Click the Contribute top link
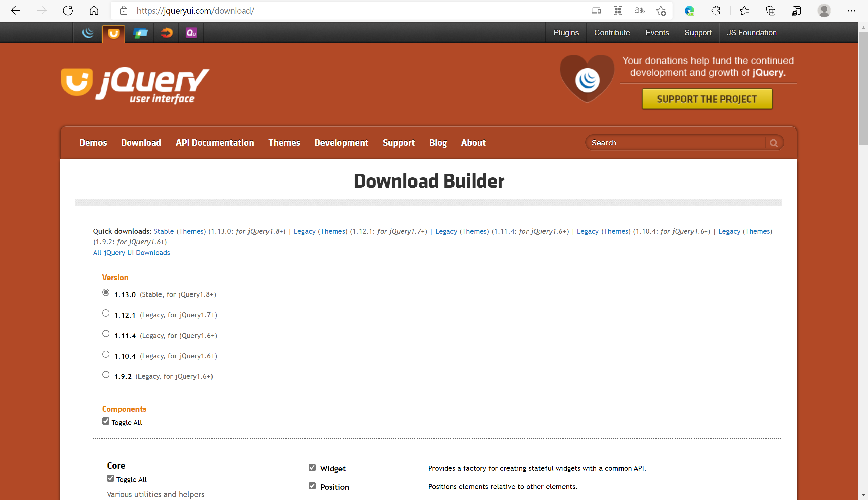Image resolution: width=868 pixels, height=500 pixels. [612, 33]
